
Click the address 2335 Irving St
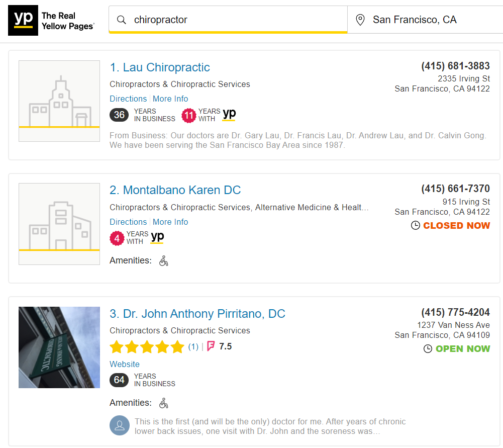coord(463,78)
